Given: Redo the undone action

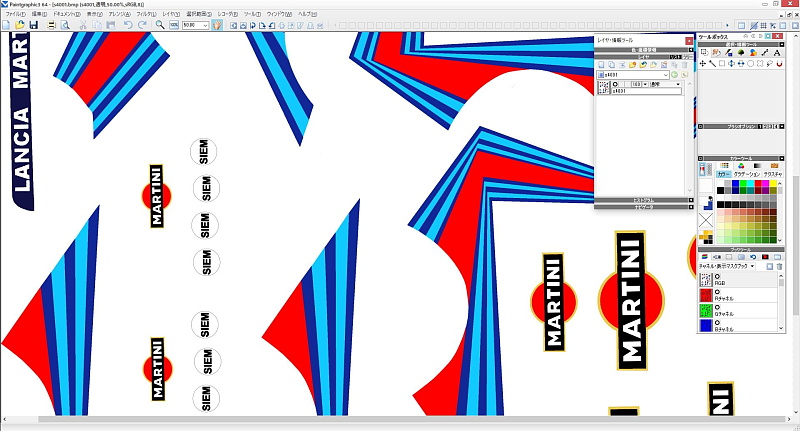Looking at the screenshot, I should pyautogui.click(x=142, y=25).
